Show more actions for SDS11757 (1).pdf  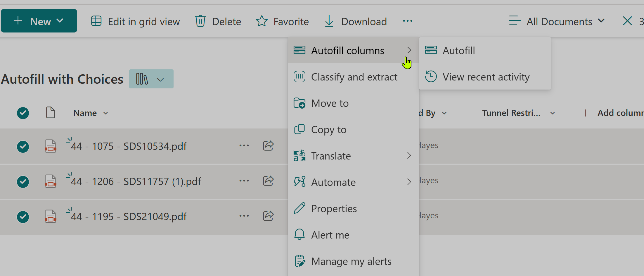(x=244, y=181)
